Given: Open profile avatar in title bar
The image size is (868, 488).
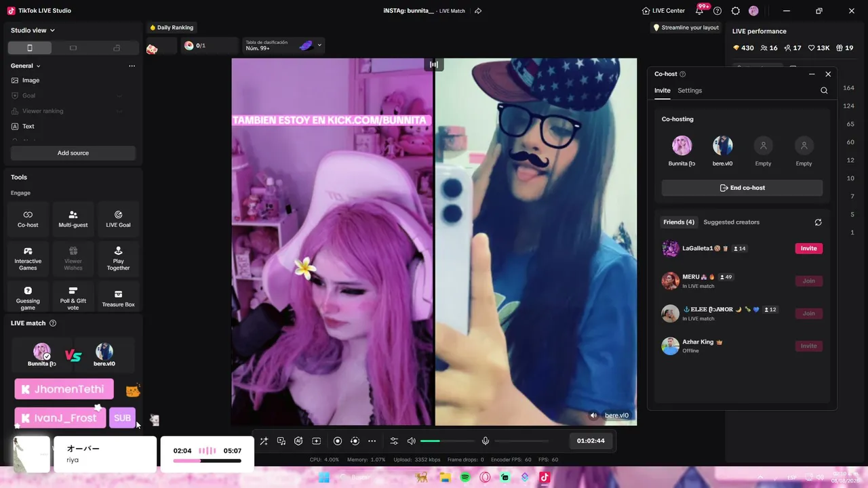Looking at the screenshot, I should click(753, 11).
